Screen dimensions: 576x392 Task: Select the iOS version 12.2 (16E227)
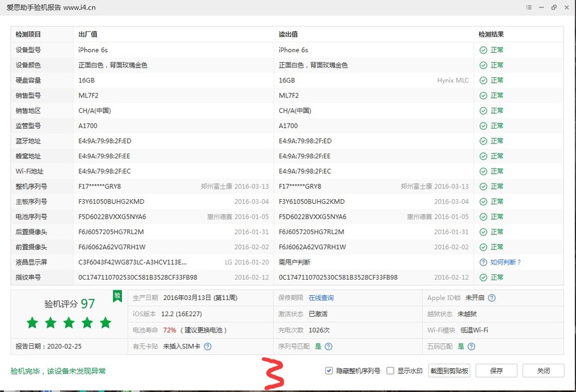click(182, 314)
